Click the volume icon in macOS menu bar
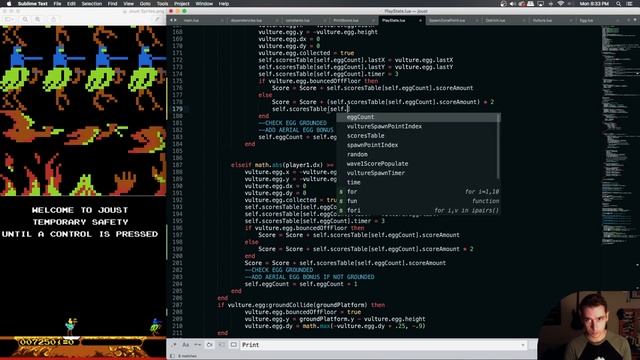 (x=513, y=4)
